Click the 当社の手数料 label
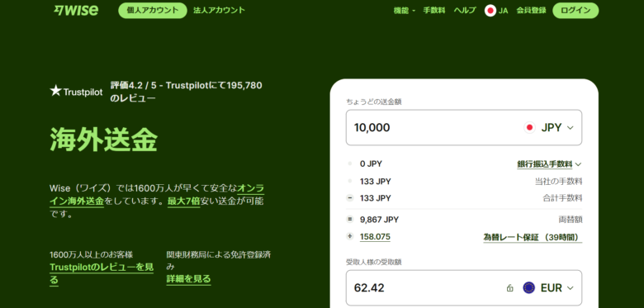This screenshot has width=644, height=308. point(559,182)
